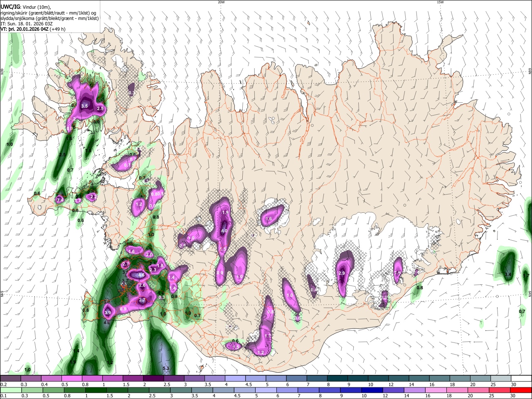Viewport: 532px width, 399px height.
Task: Click the '0.2' label starting the top legend row
Action: click(x=3, y=384)
